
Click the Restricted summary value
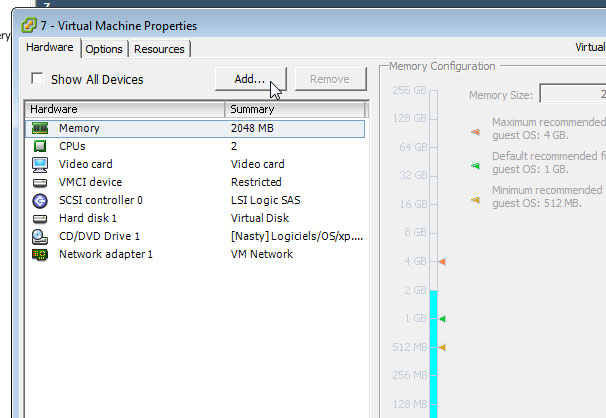point(256,182)
